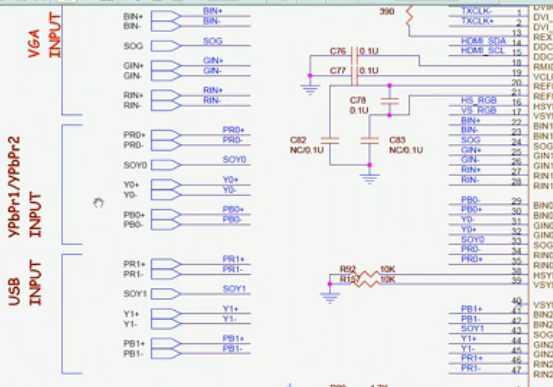Select the HDMI_SCL net label
Screen dimensions: 553x387
coord(483,51)
